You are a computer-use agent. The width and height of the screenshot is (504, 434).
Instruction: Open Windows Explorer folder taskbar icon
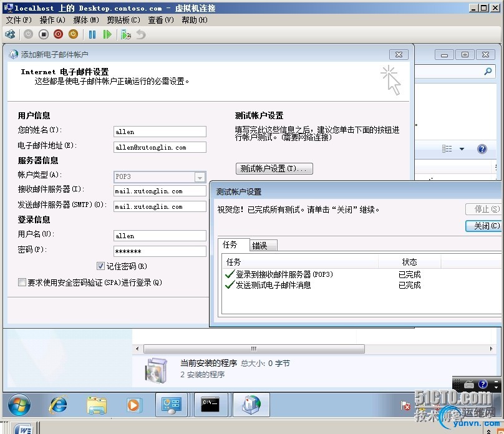[97, 405]
